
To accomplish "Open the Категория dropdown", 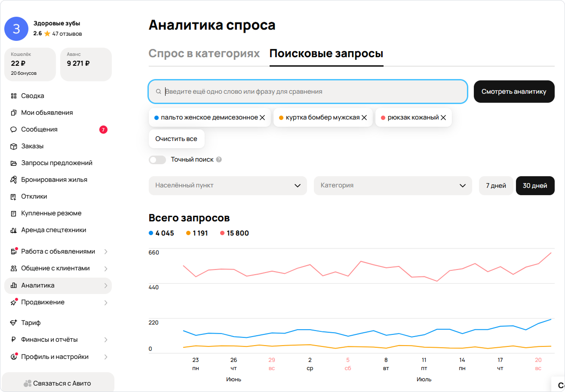I will tap(393, 186).
